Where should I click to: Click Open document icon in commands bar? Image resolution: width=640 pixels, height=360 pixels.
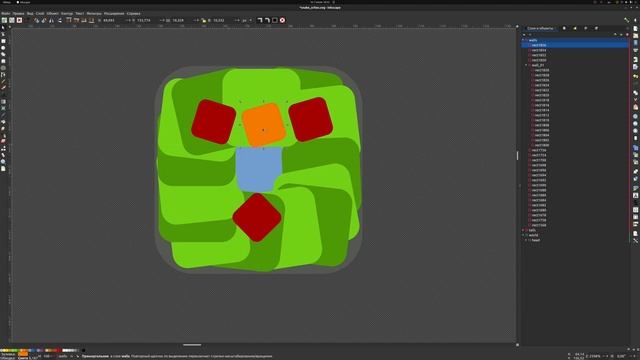[636, 36]
